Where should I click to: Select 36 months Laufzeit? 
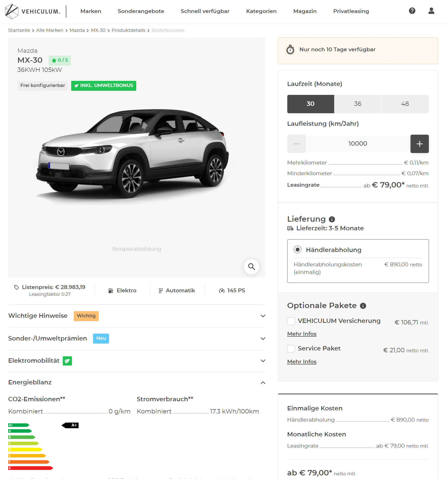pyautogui.click(x=358, y=104)
